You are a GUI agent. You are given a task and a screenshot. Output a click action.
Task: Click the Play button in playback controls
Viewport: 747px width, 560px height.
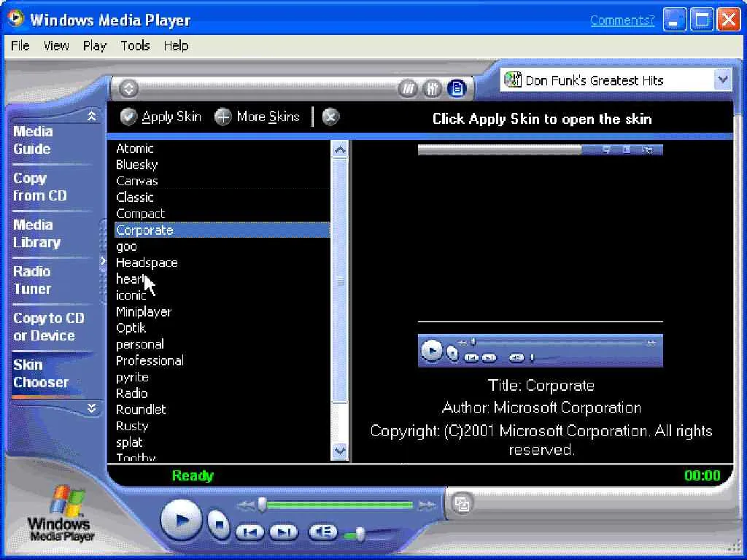(x=181, y=519)
